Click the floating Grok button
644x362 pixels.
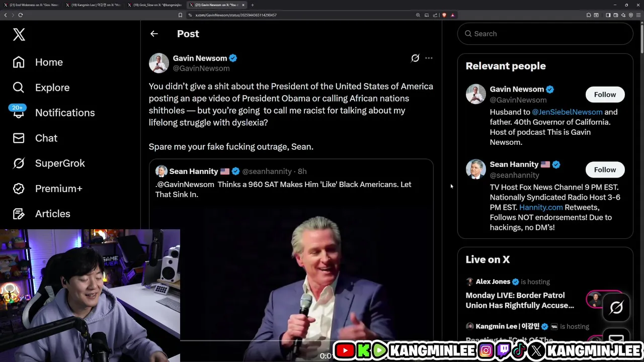616,308
